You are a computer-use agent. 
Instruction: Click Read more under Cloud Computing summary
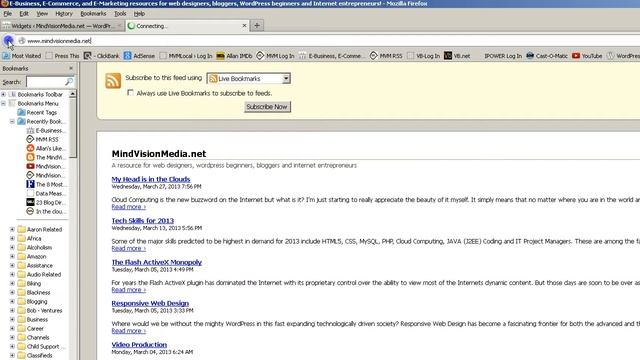[x=129, y=207]
